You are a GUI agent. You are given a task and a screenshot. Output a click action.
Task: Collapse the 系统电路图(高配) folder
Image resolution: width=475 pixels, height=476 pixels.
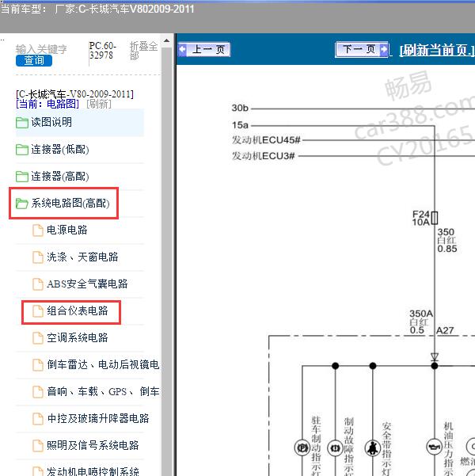coord(70,203)
